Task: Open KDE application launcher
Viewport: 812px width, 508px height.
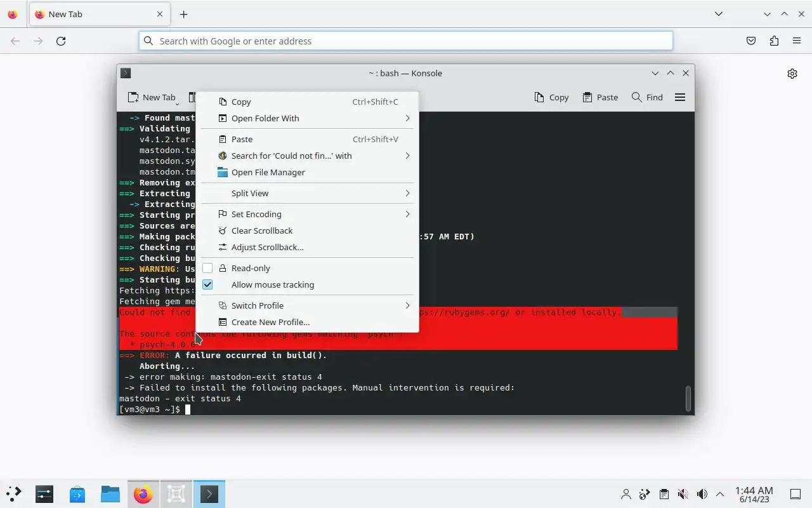Action: coord(13,494)
